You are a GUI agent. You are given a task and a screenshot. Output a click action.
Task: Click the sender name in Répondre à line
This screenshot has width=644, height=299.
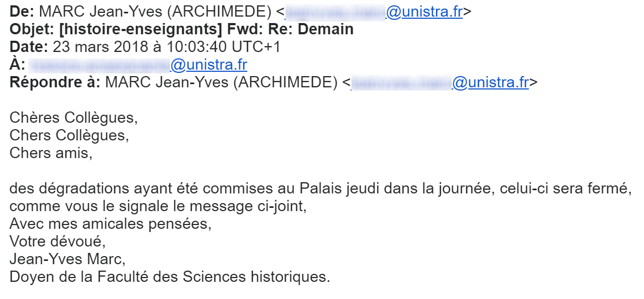pyautogui.click(x=221, y=83)
